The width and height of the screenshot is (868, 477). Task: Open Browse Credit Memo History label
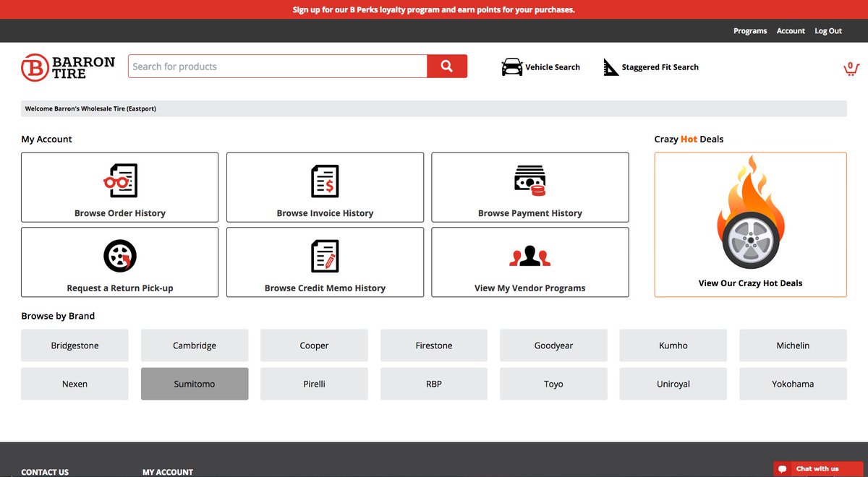coord(325,288)
